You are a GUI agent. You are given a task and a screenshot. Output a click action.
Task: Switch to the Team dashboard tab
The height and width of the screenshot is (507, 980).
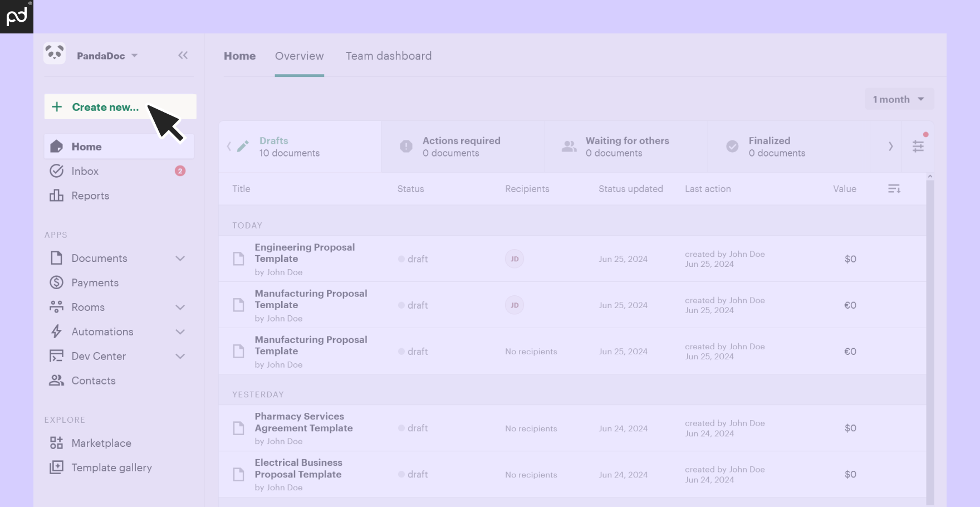click(388, 56)
